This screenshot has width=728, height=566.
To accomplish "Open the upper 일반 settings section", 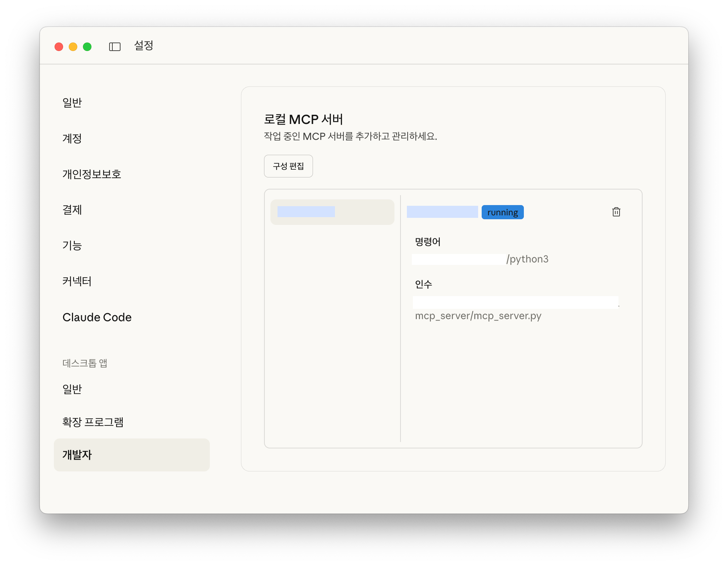I will pos(72,103).
